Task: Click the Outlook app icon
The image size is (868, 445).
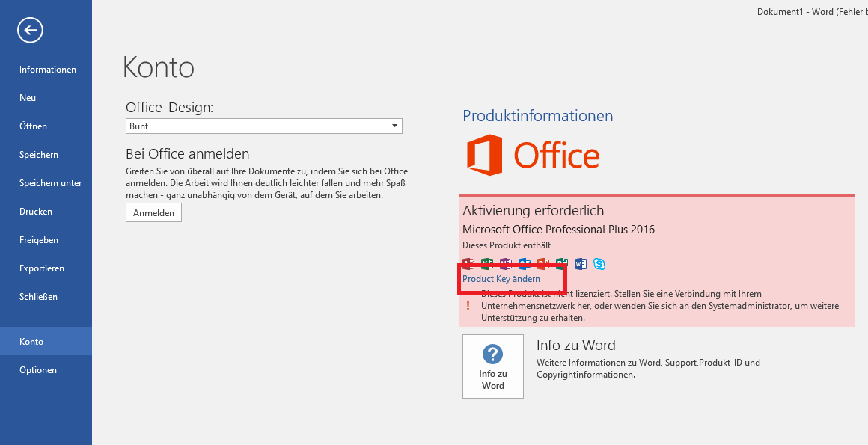Action: pyautogui.click(x=525, y=263)
